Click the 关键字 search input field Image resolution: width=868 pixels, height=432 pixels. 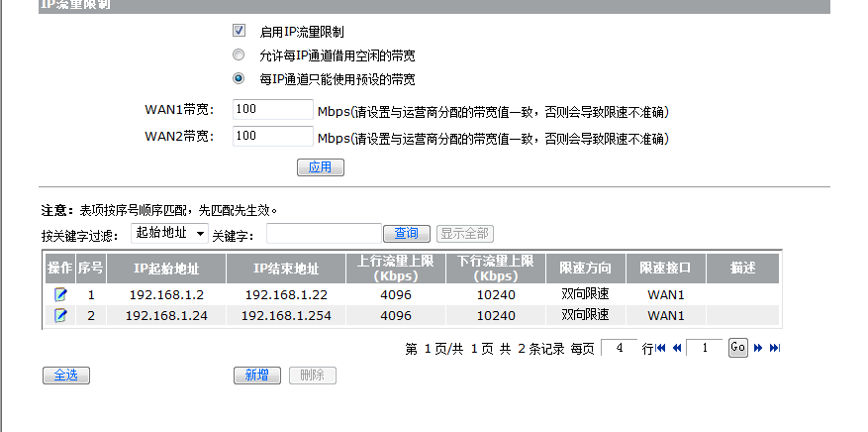coord(324,234)
